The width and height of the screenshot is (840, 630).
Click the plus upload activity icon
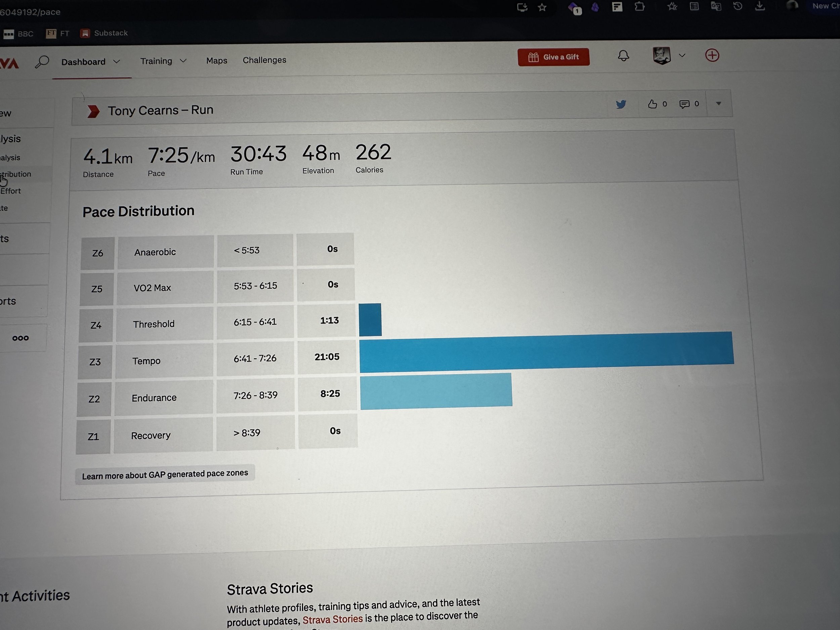point(712,55)
